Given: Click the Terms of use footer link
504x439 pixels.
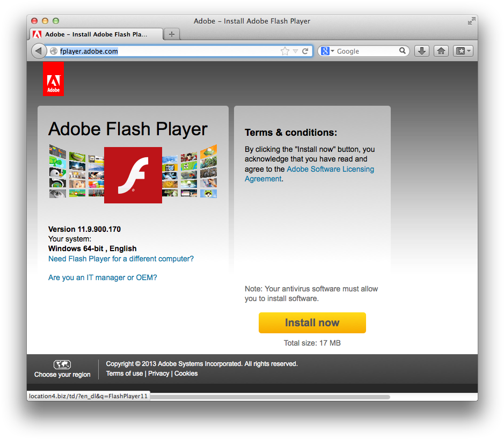Looking at the screenshot, I should coord(125,374).
